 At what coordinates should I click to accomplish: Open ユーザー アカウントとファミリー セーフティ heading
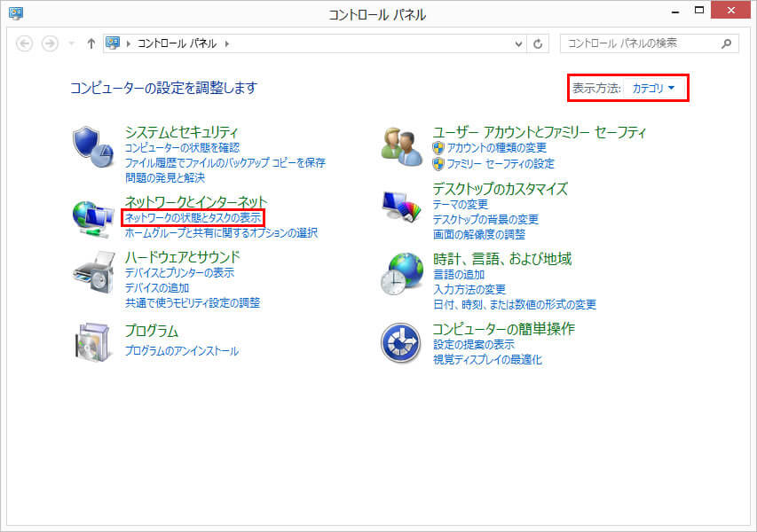click(539, 132)
